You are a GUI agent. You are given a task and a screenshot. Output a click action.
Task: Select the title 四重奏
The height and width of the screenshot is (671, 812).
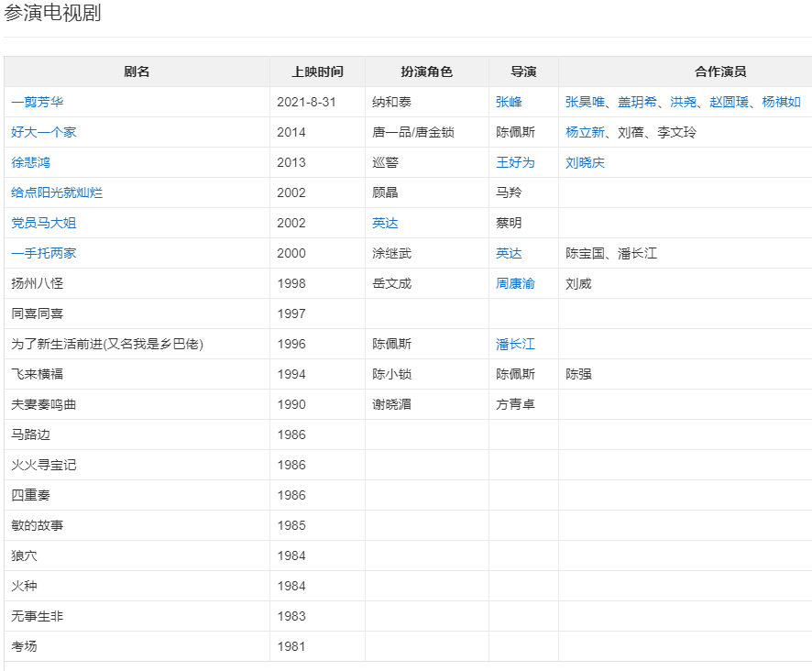pyautogui.click(x=30, y=495)
